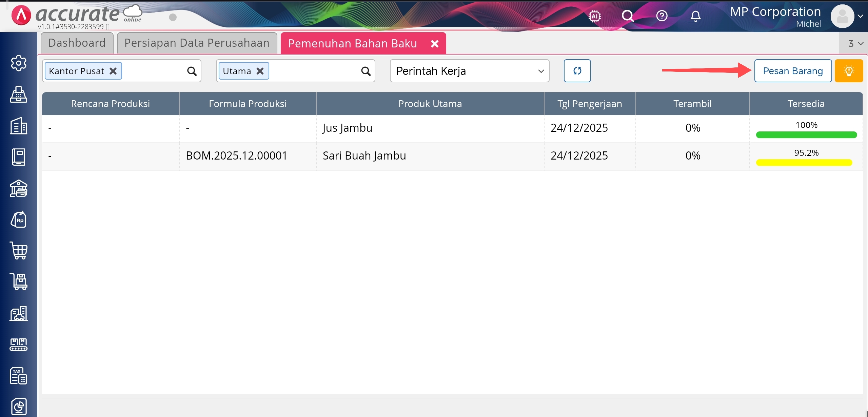Select the Sari Buah Jambu row

[x=364, y=156]
